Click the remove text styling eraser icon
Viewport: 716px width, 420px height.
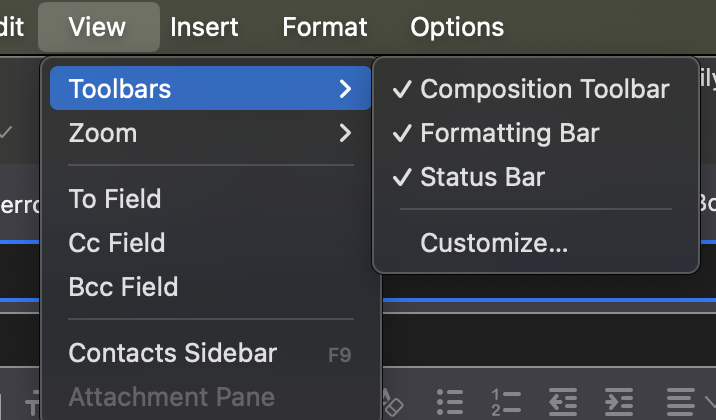393,403
